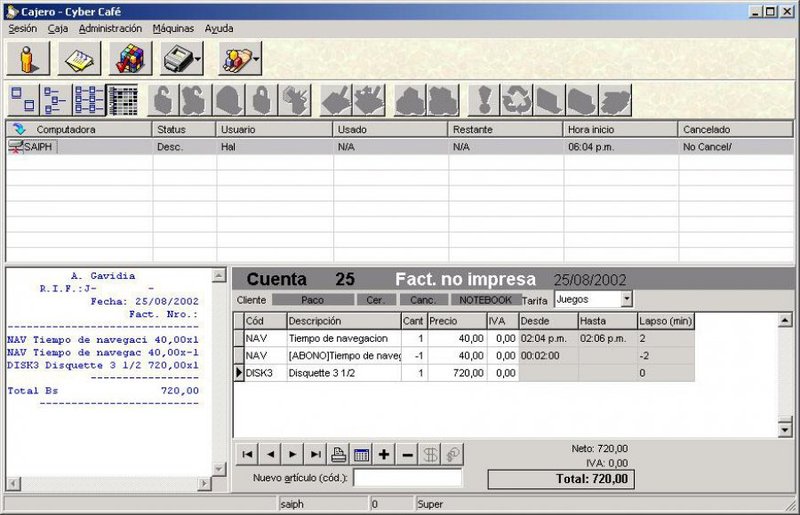The width and height of the screenshot is (800, 515).
Task: Click the orange person figure toolbar button
Action: pos(28,58)
